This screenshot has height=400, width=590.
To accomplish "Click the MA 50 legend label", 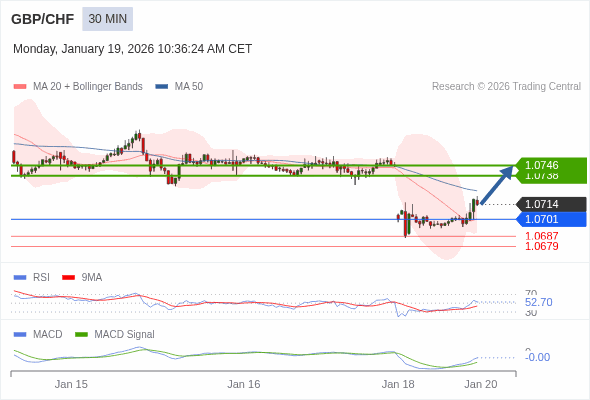I will point(189,87).
